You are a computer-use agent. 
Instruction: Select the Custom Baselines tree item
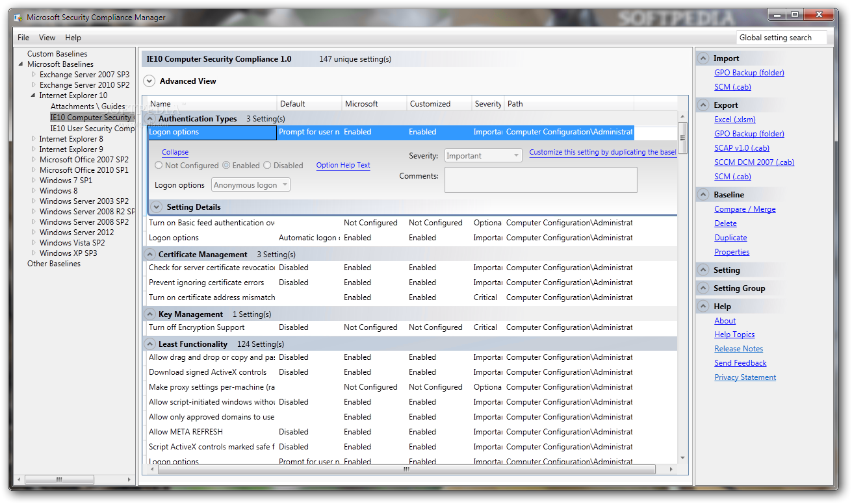coord(57,54)
